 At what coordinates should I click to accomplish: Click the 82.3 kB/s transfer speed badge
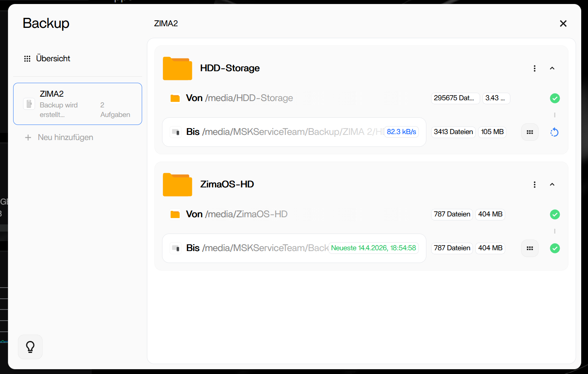click(401, 132)
